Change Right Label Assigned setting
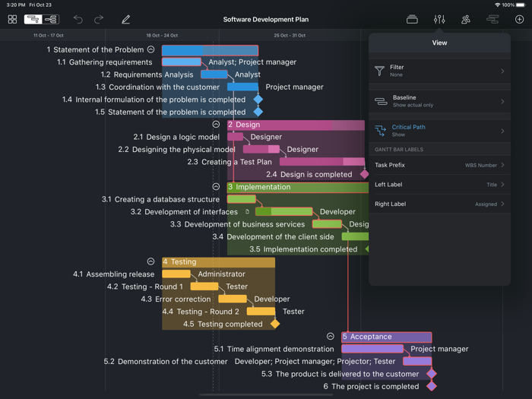Screen dimensions: 532x399 (439, 204)
